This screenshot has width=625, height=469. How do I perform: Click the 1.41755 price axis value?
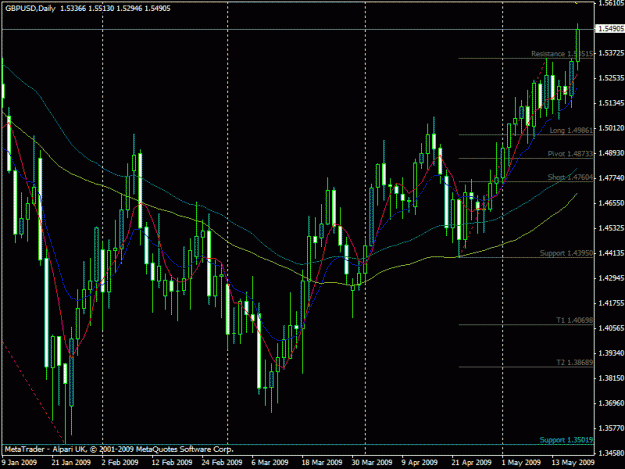611,303
